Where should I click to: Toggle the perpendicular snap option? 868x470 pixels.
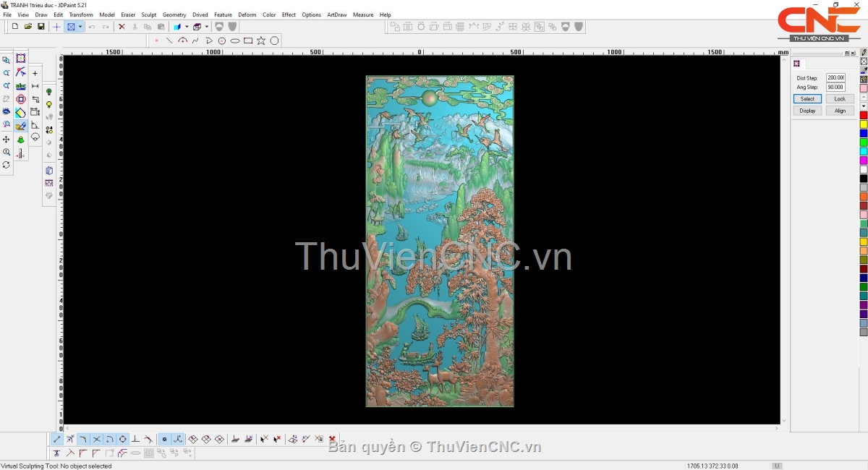135,439
